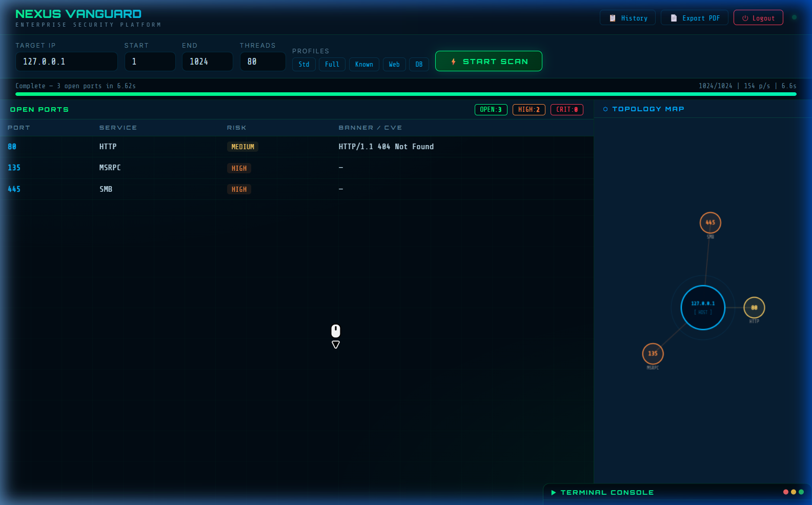The width and height of the screenshot is (812, 505).
Task: Click the OPEN:3 badge
Action: click(x=491, y=110)
